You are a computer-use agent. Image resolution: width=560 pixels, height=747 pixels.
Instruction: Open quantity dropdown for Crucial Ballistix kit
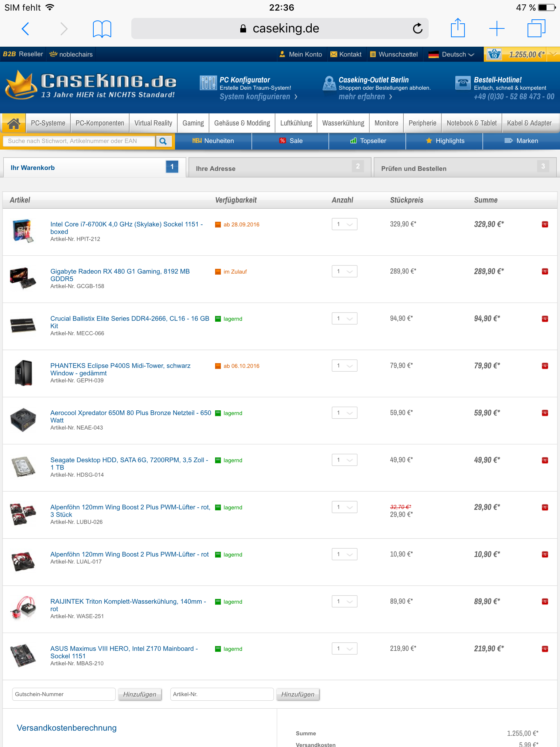345,318
